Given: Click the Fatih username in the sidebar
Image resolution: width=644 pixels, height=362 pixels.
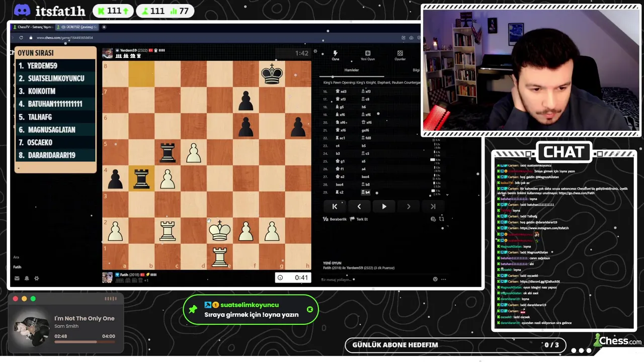Looking at the screenshot, I should point(18,267).
